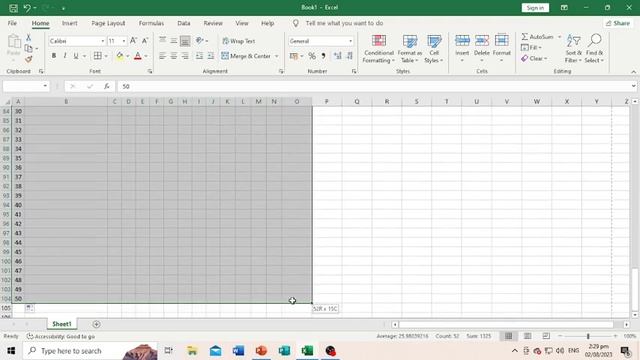The width and height of the screenshot is (640, 360).
Task: Switch to the Review tab
Action: tap(213, 23)
